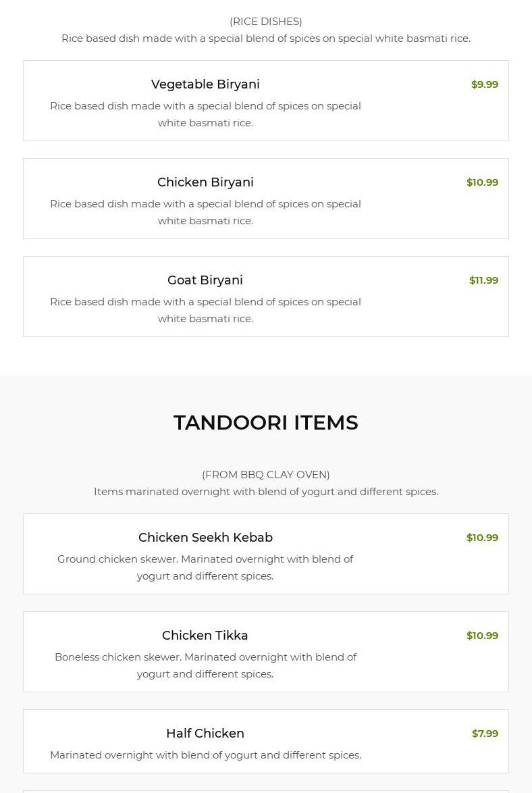Click the $11.99 Goat Biryani price
The width and height of the screenshot is (532, 793).
(x=483, y=280)
